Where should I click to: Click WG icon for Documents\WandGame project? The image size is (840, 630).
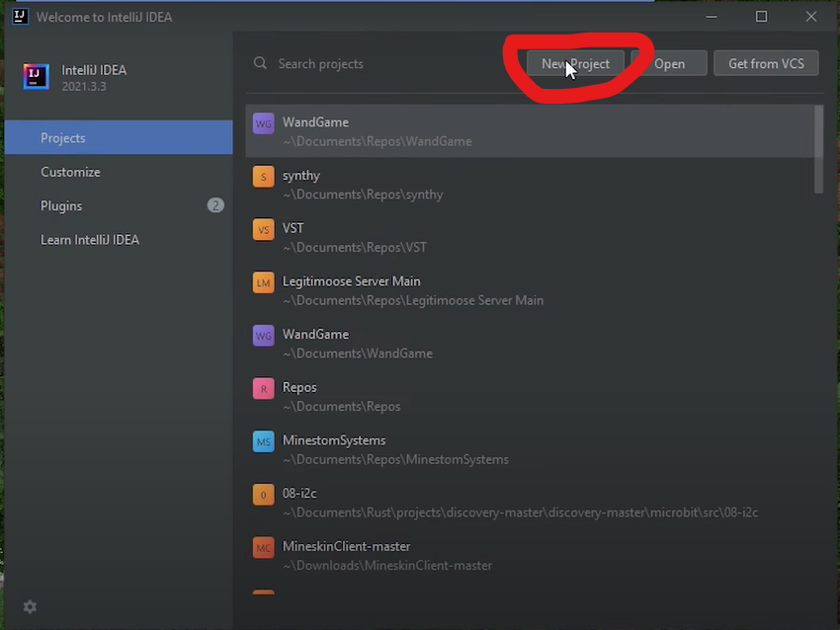click(x=264, y=336)
